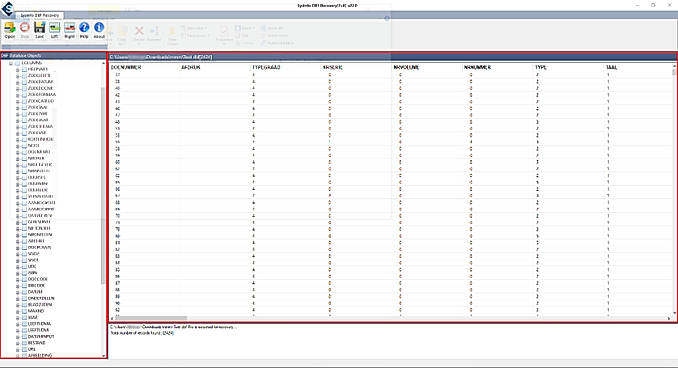
Task: Expand the DATUM column node
Action: (x=18, y=292)
